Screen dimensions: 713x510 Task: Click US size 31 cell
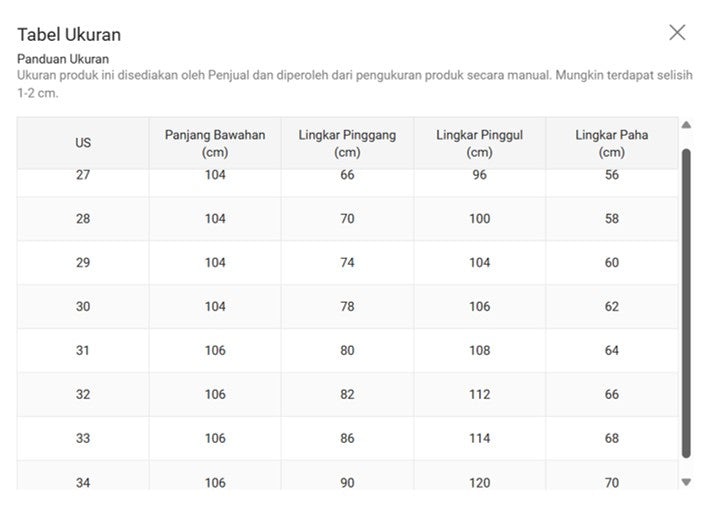[x=83, y=350]
